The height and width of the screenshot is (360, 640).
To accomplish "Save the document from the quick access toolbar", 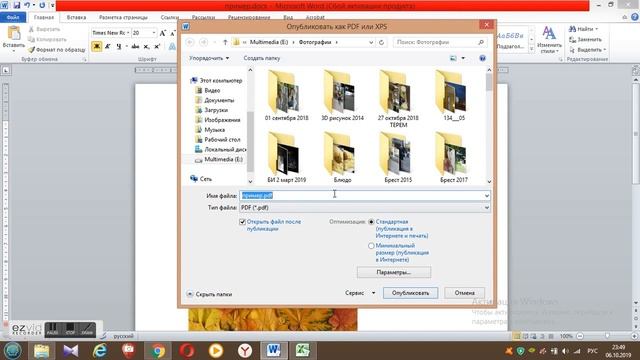I will (17, 5).
